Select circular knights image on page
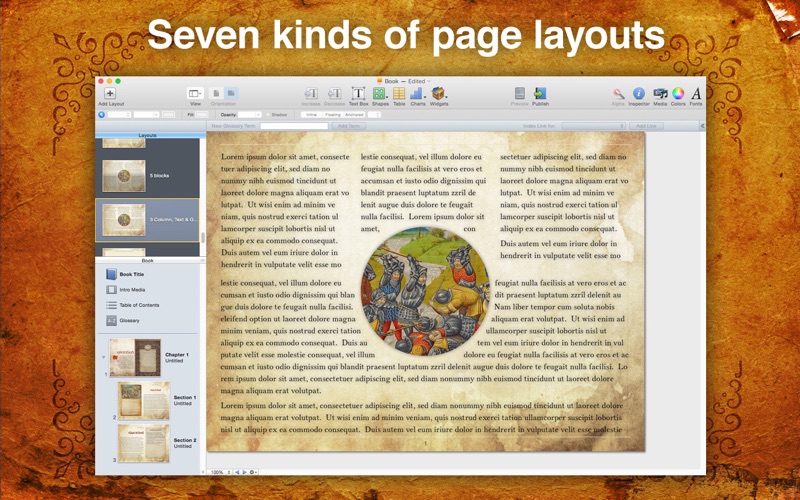Screen dimensions: 800x500 coord(425,291)
